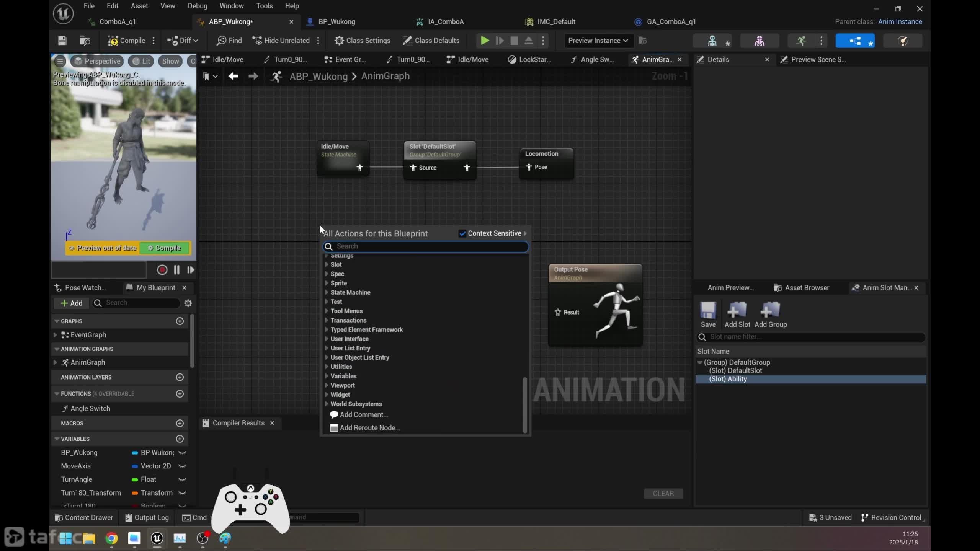Switch to physics editor mode icon
Viewport: 980px width, 551px height.
click(x=902, y=41)
